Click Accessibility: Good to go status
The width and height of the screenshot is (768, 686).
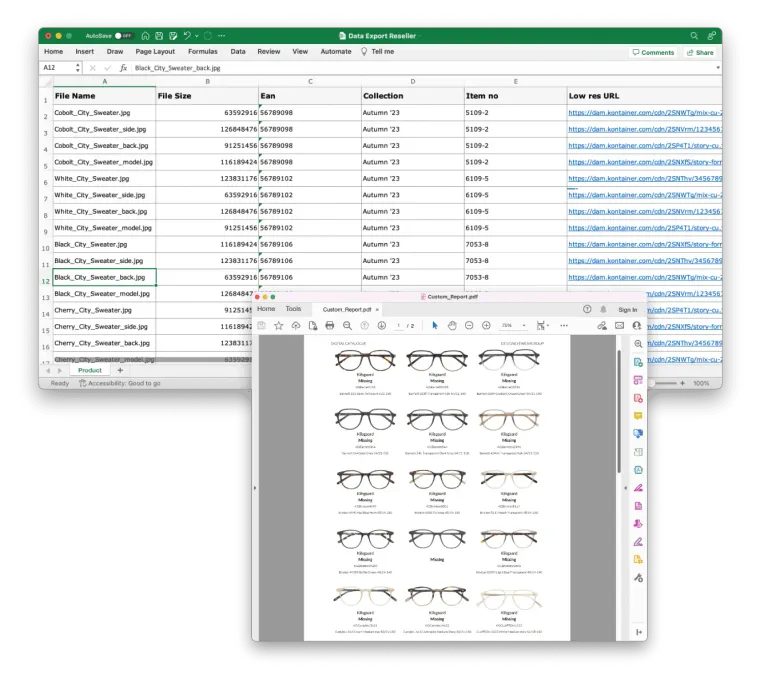120,383
